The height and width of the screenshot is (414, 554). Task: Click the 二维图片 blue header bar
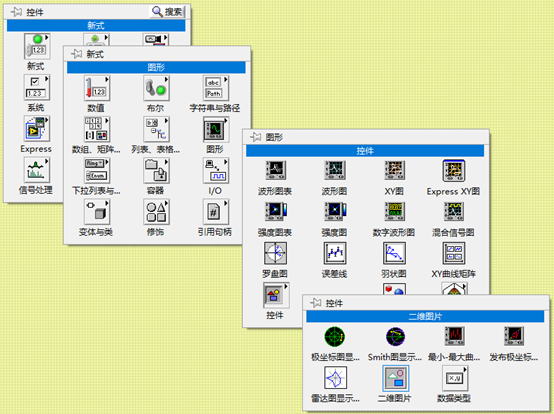425,317
